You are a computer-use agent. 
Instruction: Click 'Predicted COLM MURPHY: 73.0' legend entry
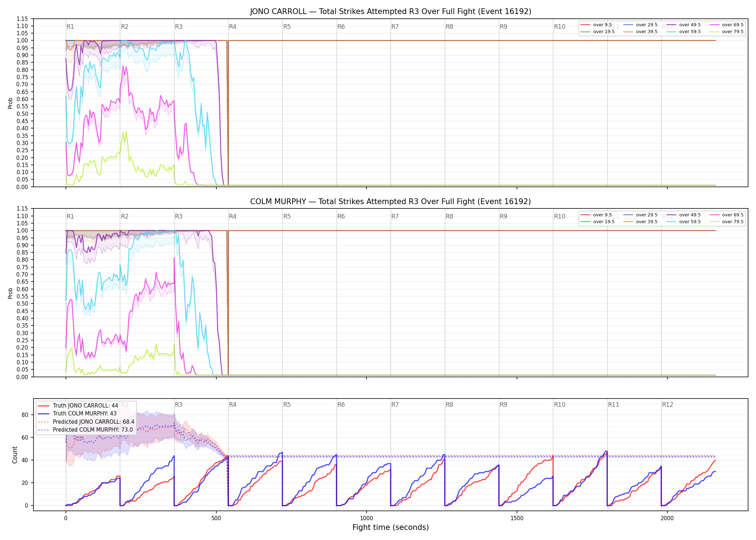85,430
